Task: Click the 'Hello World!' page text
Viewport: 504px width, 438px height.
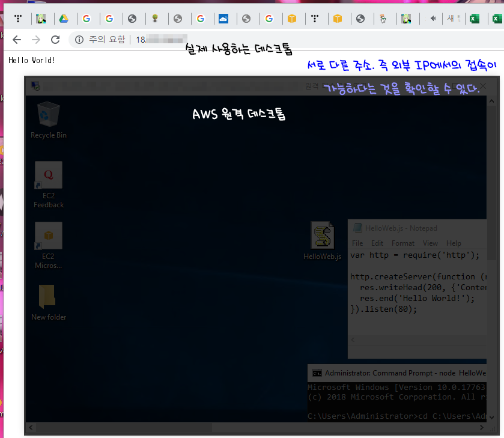Action: (x=32, y=60)
